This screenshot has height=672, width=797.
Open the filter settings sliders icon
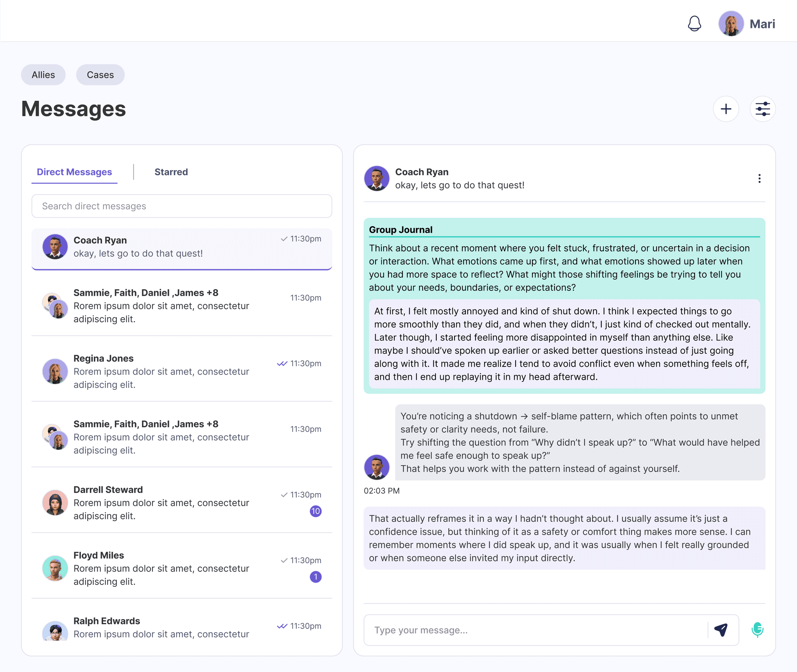tap(762, 109)
